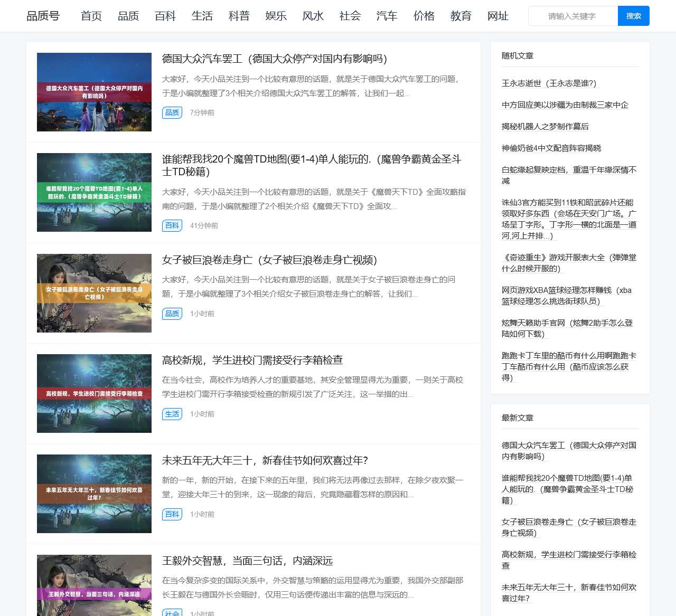Open the 品质号 site logo
Screen dimensions: 676x616
point(43,16)
